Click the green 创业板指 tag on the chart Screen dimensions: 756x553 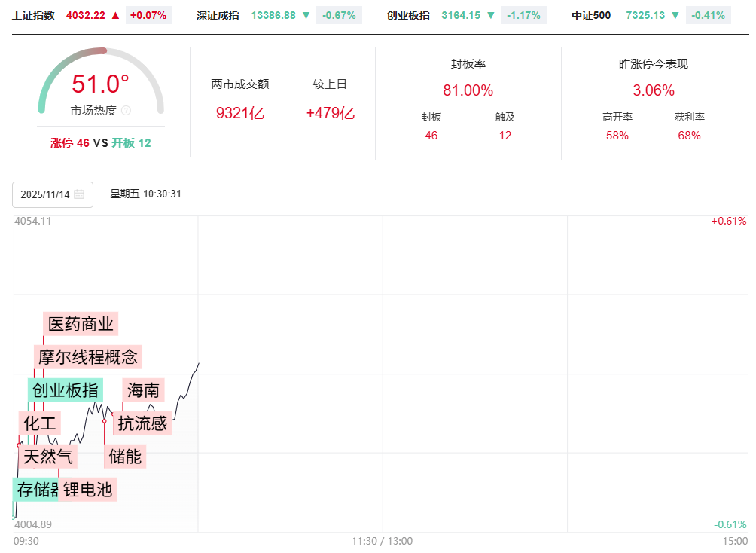[66, 390]
